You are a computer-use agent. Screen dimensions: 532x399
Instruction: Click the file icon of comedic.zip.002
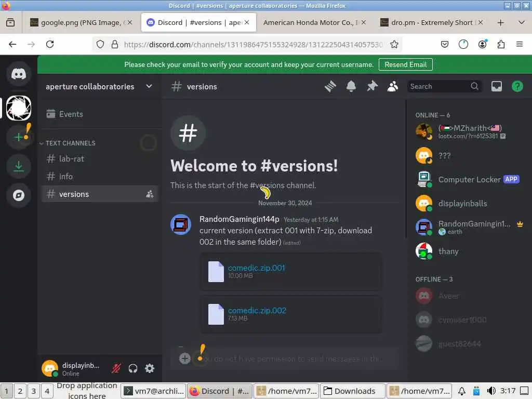[x=216, y=314]
